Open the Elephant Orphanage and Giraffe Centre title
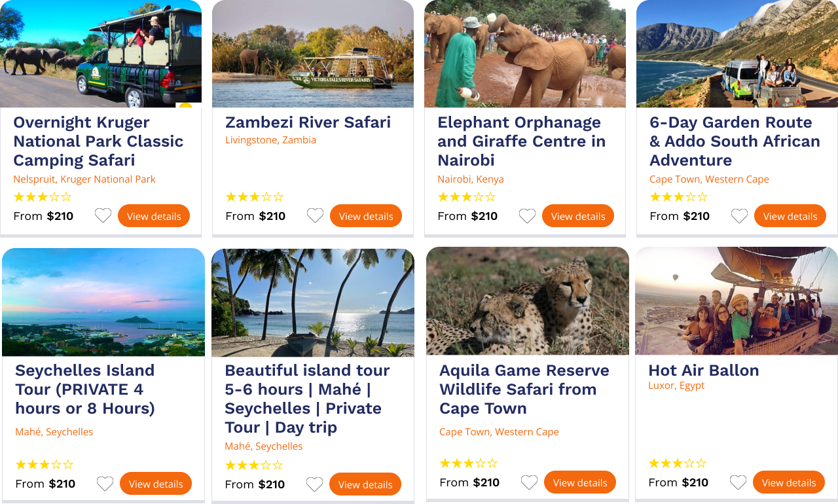The width and height of the screenshot is (838, 504). [x=521, y=141]
